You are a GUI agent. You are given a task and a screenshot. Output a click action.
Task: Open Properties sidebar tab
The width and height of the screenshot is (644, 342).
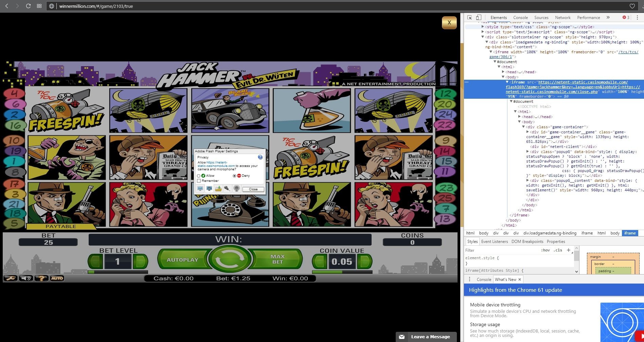pyautogui.click(x=556, y=242)
